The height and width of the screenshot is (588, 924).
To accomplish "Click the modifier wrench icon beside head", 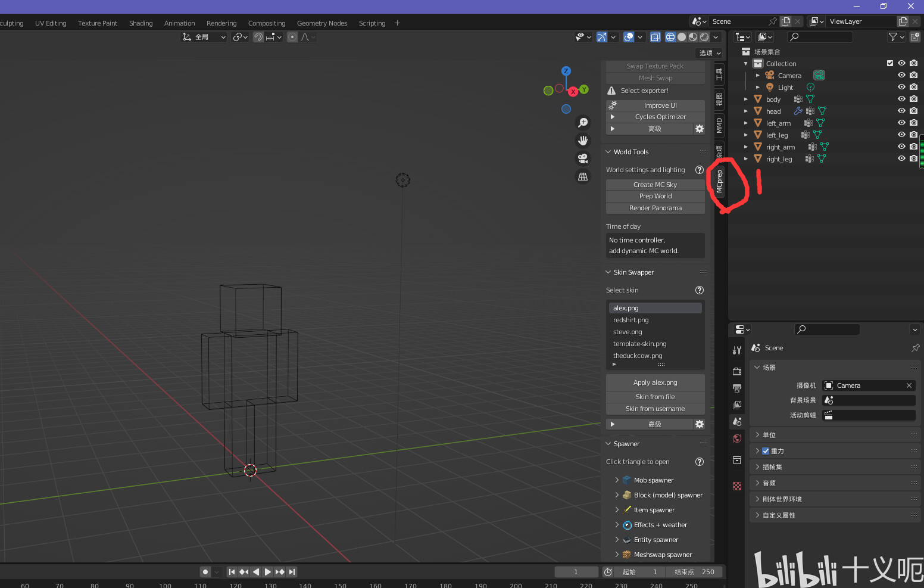I will click(798, 111).
